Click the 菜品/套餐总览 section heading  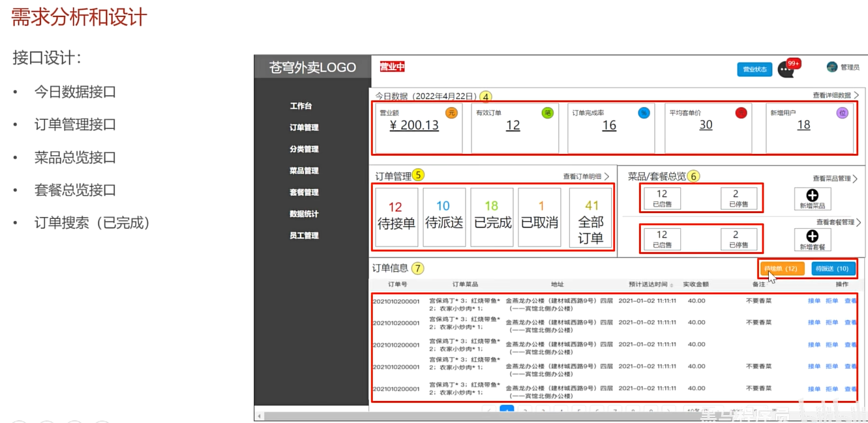click(657, 176)
